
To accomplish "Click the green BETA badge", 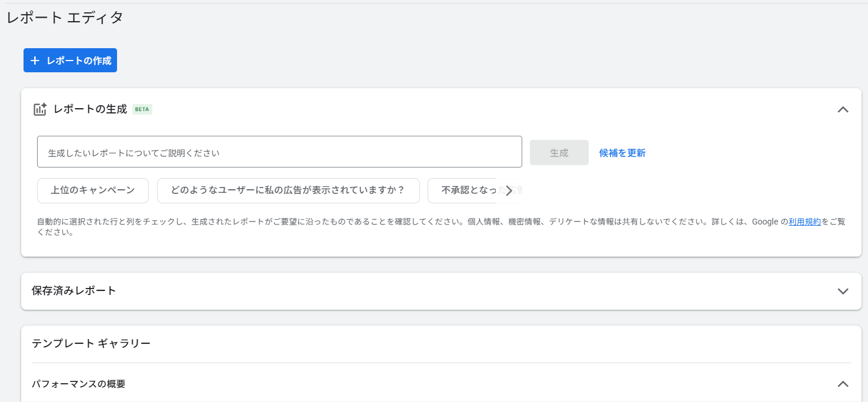I will click(x=142, y=109).
